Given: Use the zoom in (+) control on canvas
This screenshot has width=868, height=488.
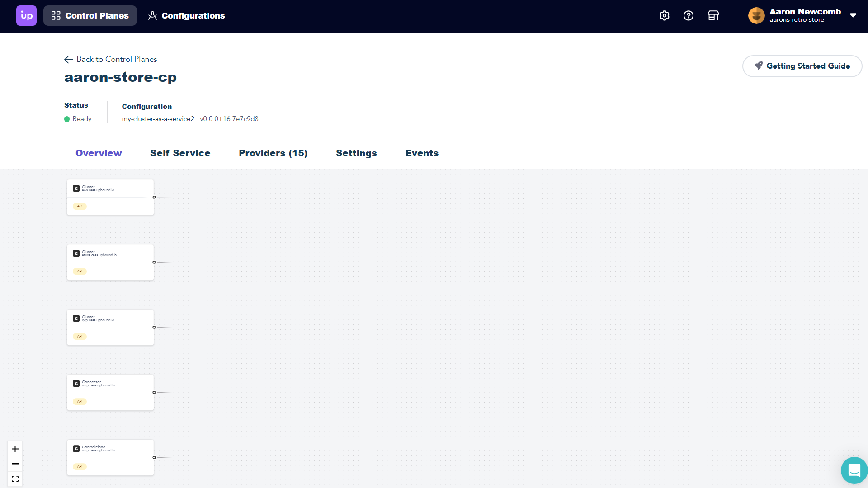Looking at the screenshot, I should [x=15, y=449].
